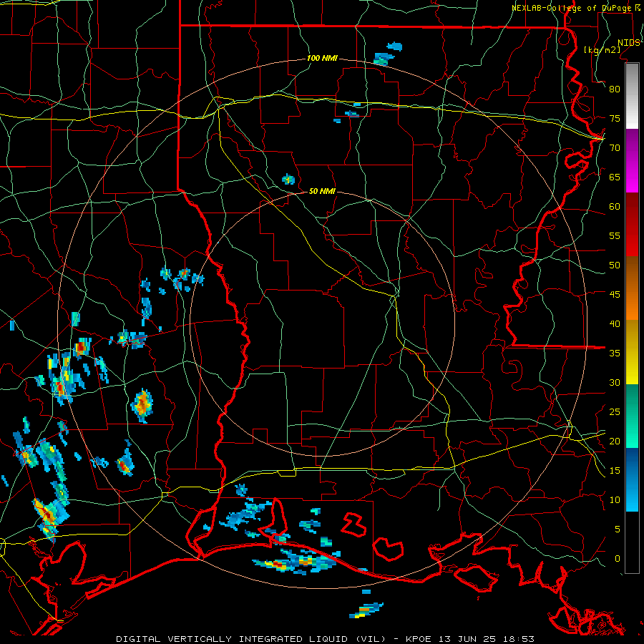Click the 40 value on the VIL scale
644x644 pixels.
click(615, 323)
